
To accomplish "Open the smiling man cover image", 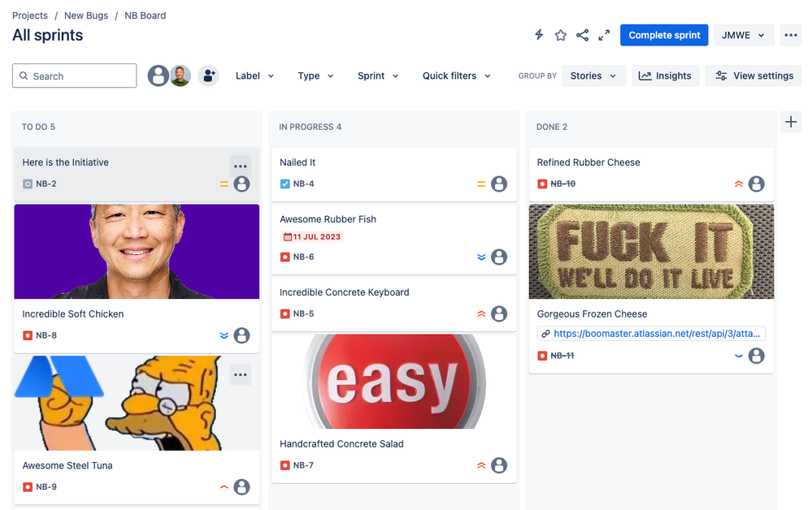I will pyautogui.click(x=137, y=252).
